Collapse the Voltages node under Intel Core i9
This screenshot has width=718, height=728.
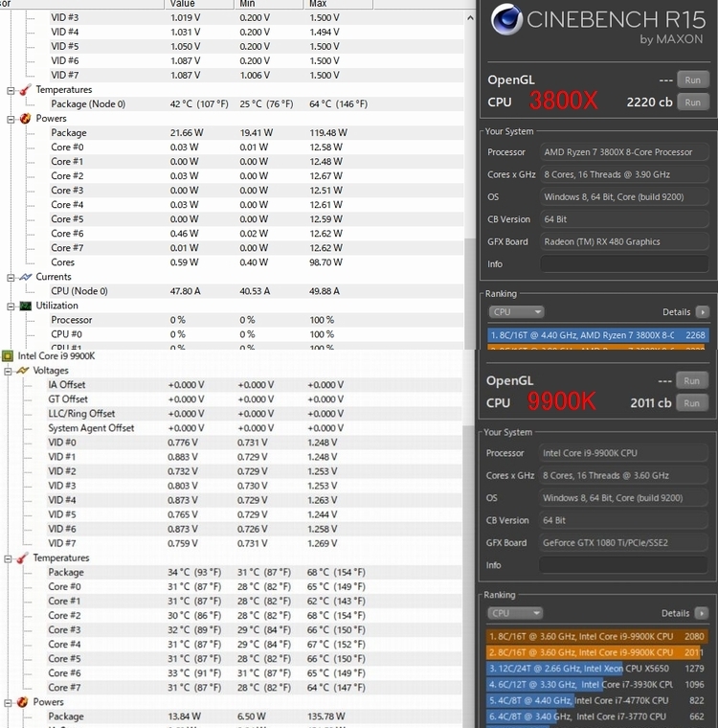point(8,371)
